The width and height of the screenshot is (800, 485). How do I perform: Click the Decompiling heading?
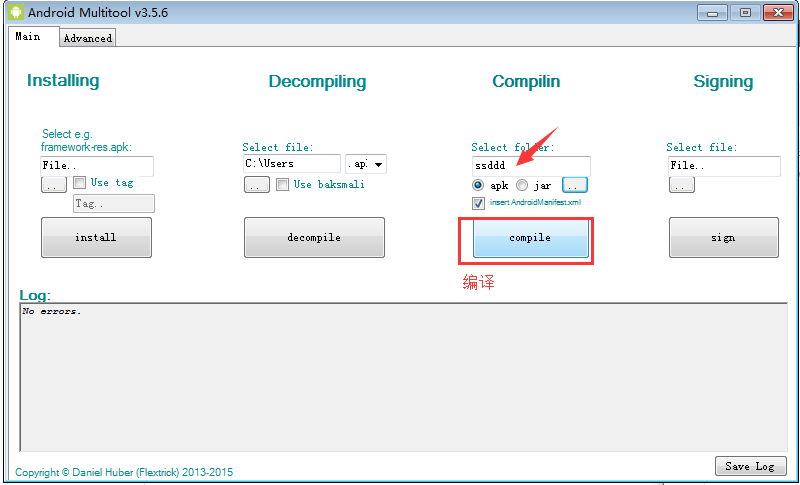317,82
